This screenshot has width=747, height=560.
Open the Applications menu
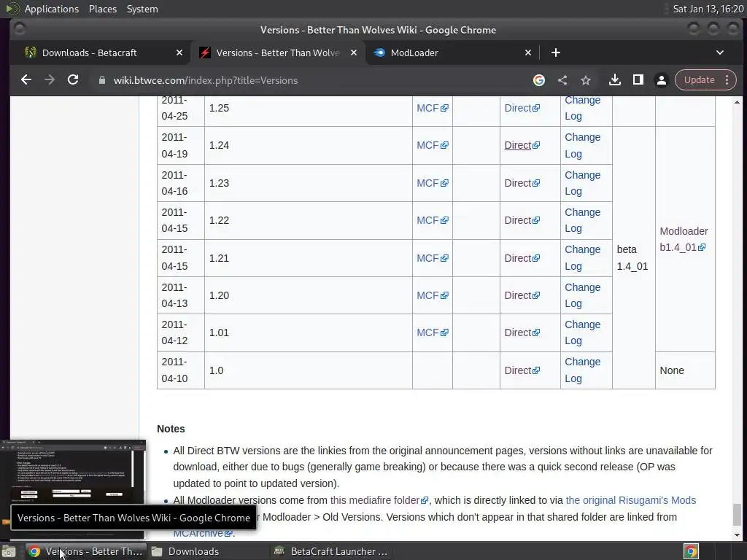tap(52, 9)
